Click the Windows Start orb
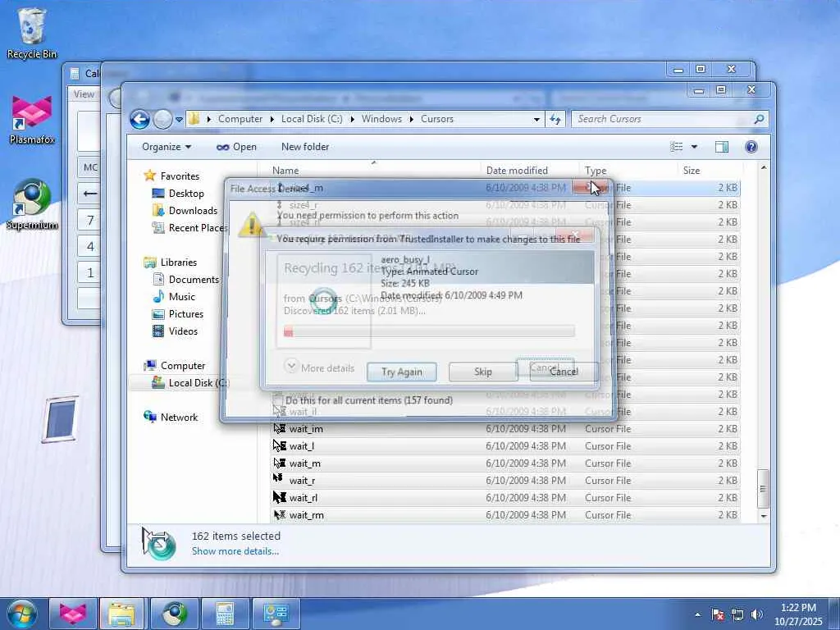840x630 pixels. point(22,614)
